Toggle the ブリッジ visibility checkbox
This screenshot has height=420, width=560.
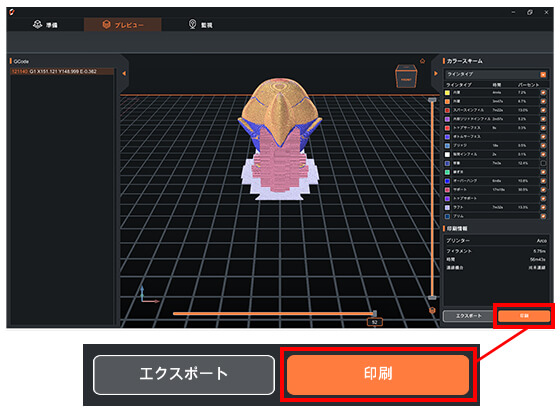(x=543, y=145)
